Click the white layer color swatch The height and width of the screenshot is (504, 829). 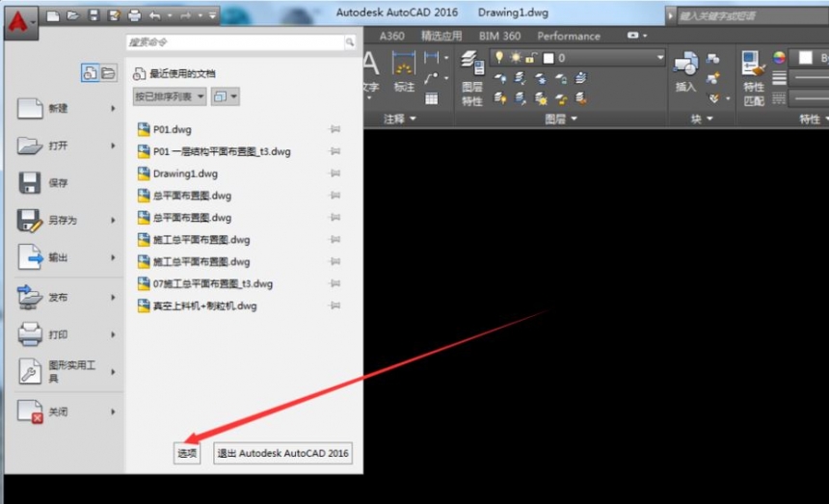pyautogui.click(x=548, y=58)
